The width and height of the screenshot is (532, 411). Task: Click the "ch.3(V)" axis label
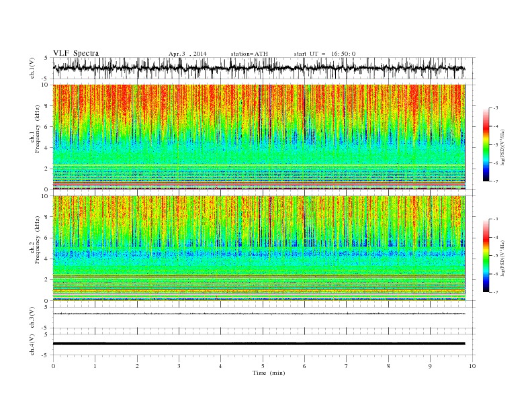pos(32,318)
